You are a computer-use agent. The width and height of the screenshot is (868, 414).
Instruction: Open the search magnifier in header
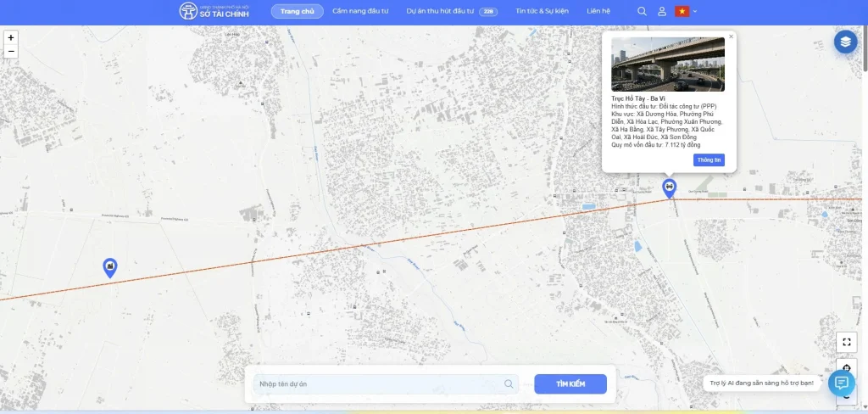pyautogui.click(x=642, y=11)
